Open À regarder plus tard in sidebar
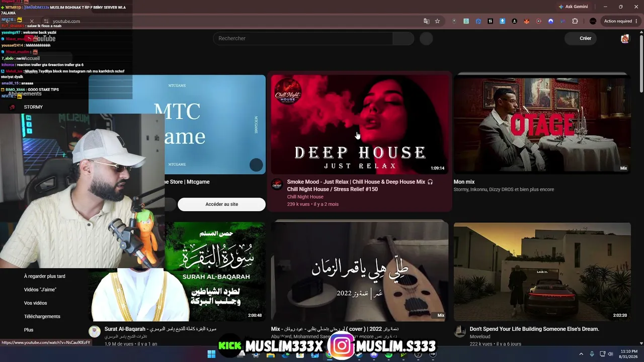 click(x=45, y=276)
